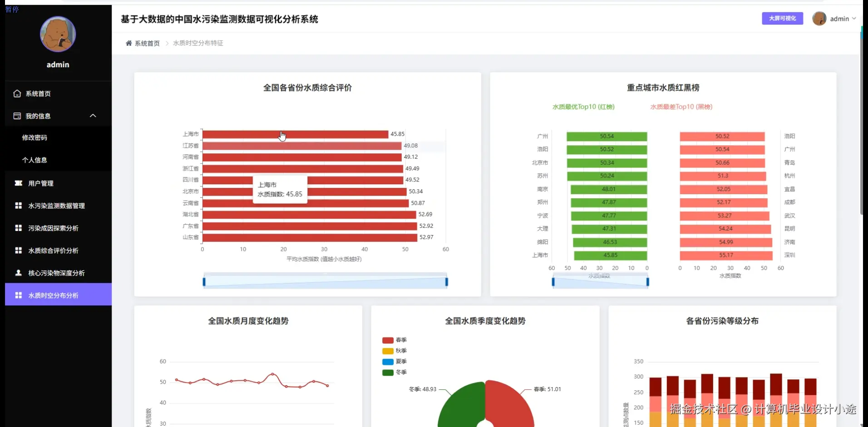Click the 浙江省 bar
The image size is (868, 427).
click(x=303, y=169)
